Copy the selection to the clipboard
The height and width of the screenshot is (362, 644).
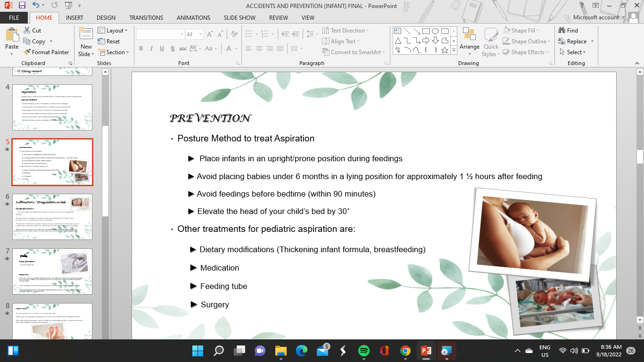(34, 41)
